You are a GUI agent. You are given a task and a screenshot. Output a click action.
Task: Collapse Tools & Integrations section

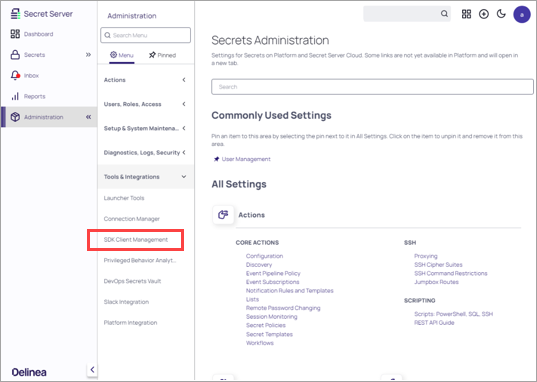146,177
